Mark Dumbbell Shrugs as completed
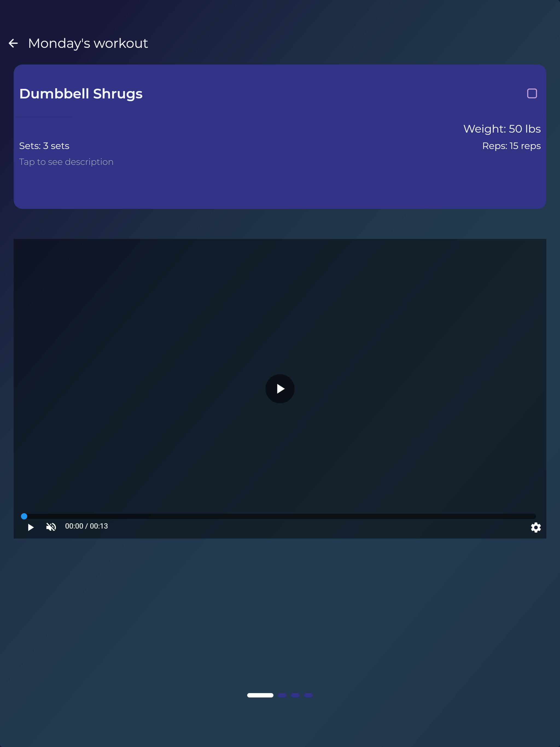Image resolution: width=560 pixels, height=747 pixels. (532, 94)
